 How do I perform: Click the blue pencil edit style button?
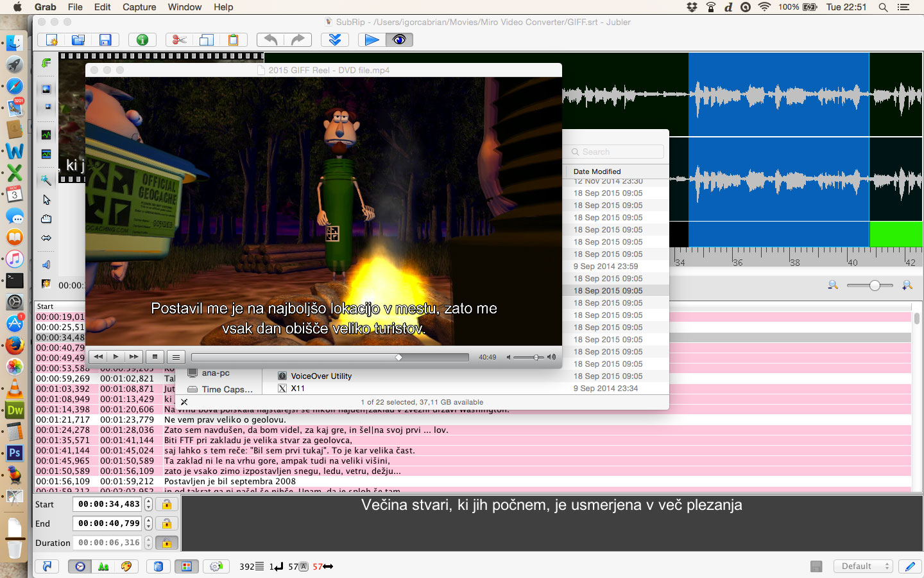tap(910, 566)
